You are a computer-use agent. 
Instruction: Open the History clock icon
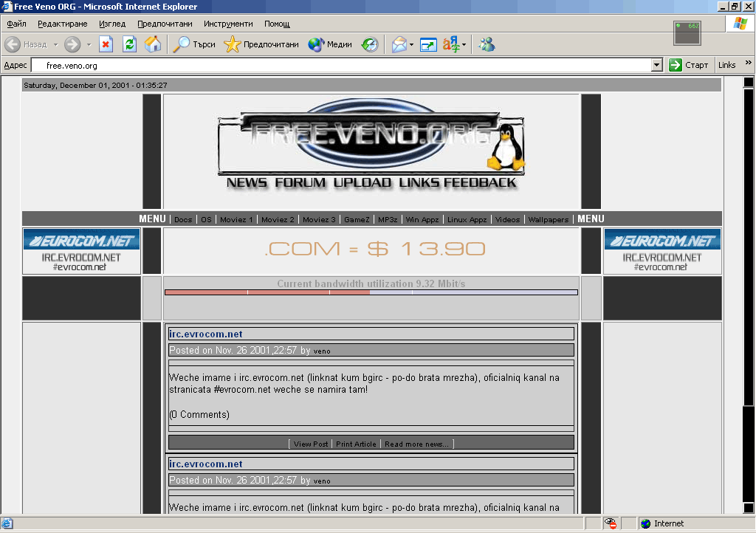(x=370, y=44)
